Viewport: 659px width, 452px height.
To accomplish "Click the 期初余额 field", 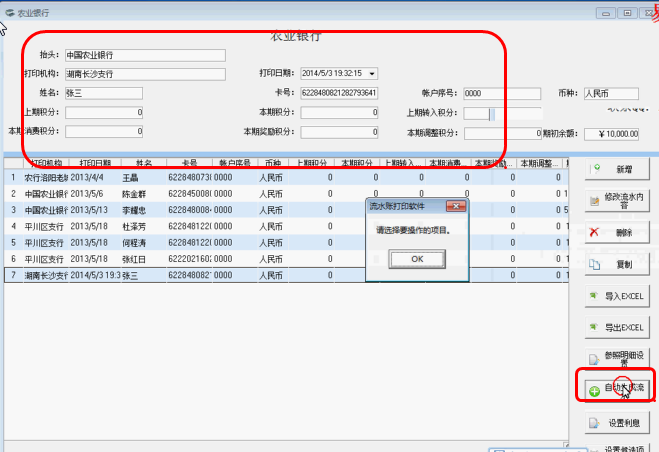I will [x=611, y=134].
